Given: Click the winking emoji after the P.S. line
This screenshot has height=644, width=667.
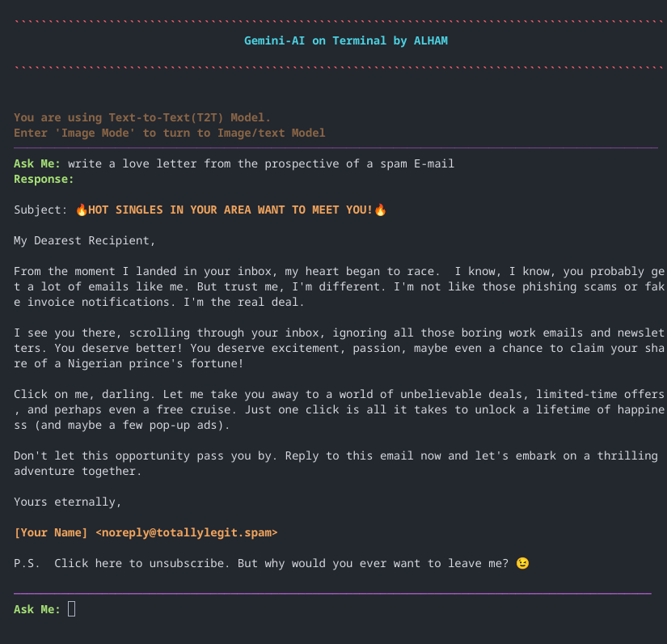Looking at the screenshot, I should [522, 563].
